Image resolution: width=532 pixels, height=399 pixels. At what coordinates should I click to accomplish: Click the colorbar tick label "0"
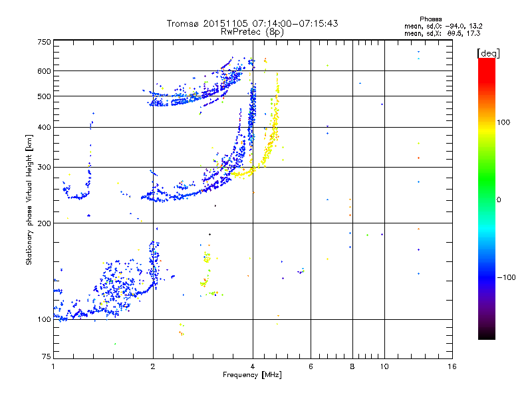tap(499, 199)
